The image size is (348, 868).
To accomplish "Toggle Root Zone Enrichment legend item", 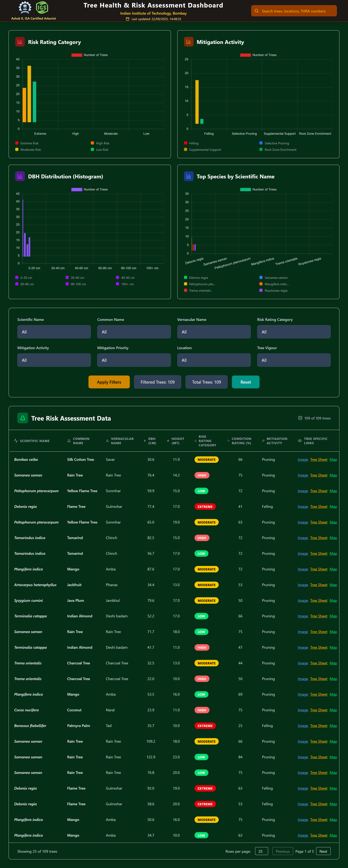I will coord(278,150).
